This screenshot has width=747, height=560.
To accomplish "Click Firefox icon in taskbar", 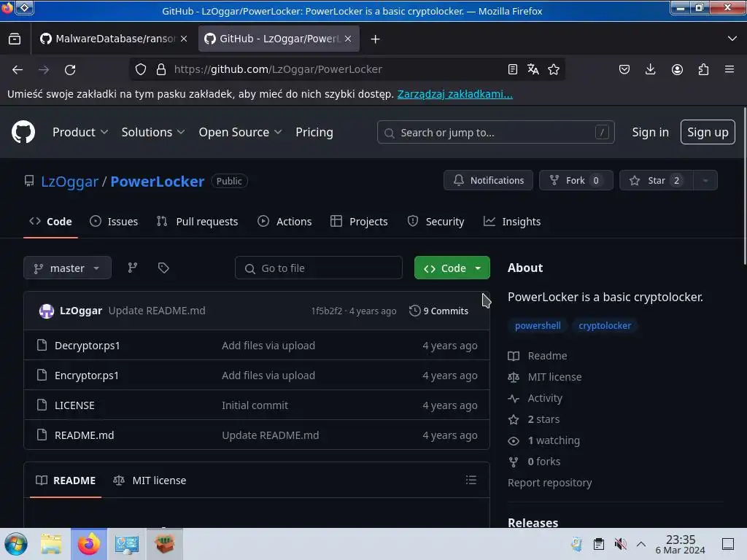I will (x=89, y=544).
